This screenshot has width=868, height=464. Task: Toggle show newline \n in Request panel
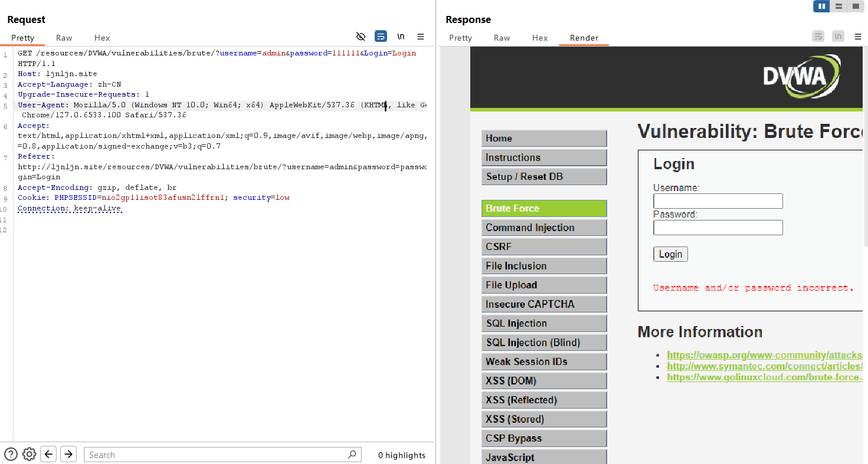pos(401,37)
